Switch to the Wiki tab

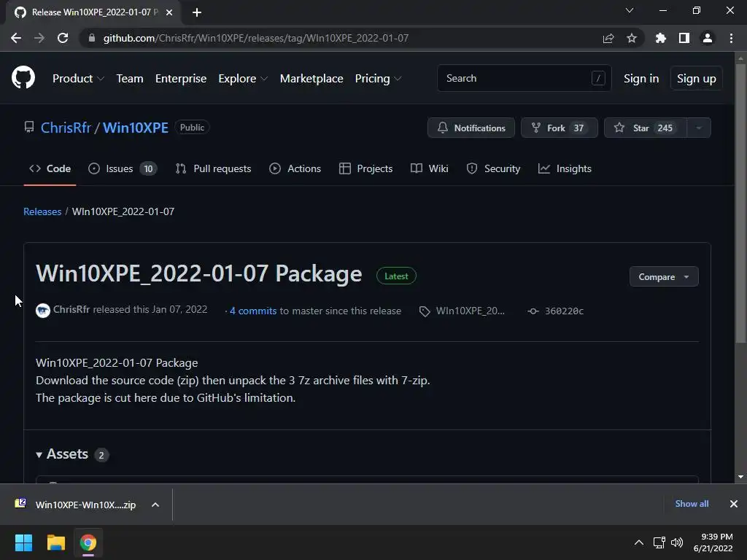click(x=430, y=168)
